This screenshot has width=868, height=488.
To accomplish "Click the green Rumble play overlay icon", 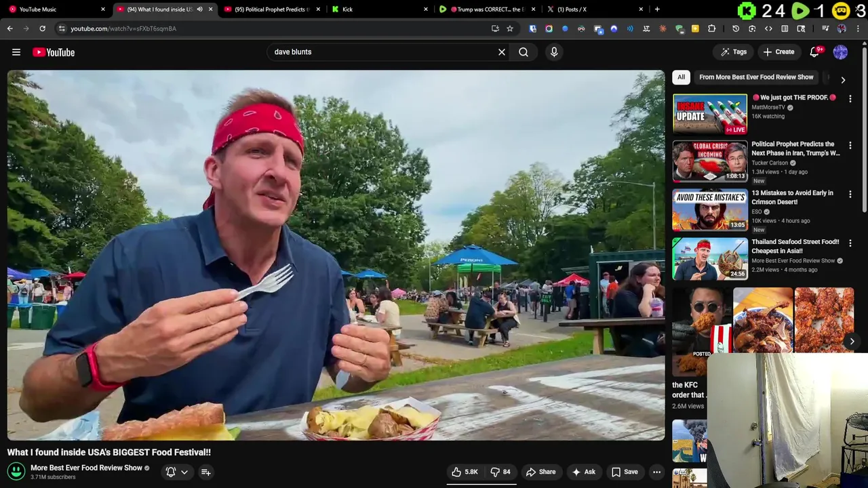I will (x=800, y=11).
